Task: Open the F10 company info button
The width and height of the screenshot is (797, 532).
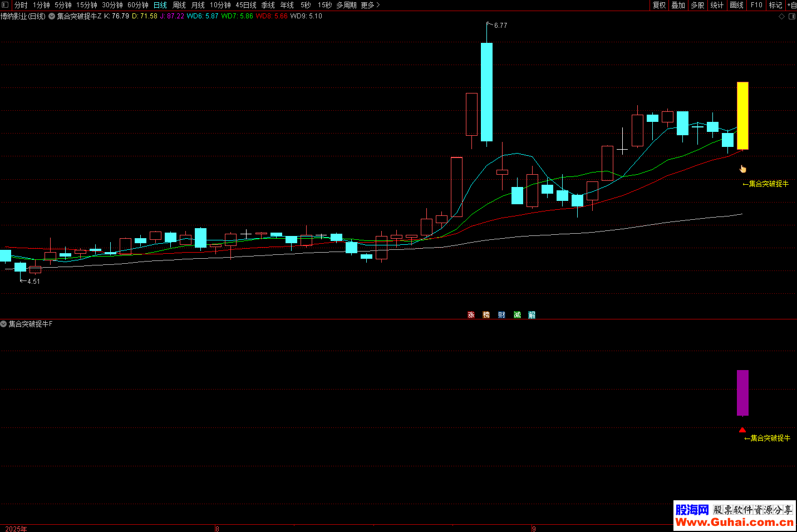Action: click(756, 5)
